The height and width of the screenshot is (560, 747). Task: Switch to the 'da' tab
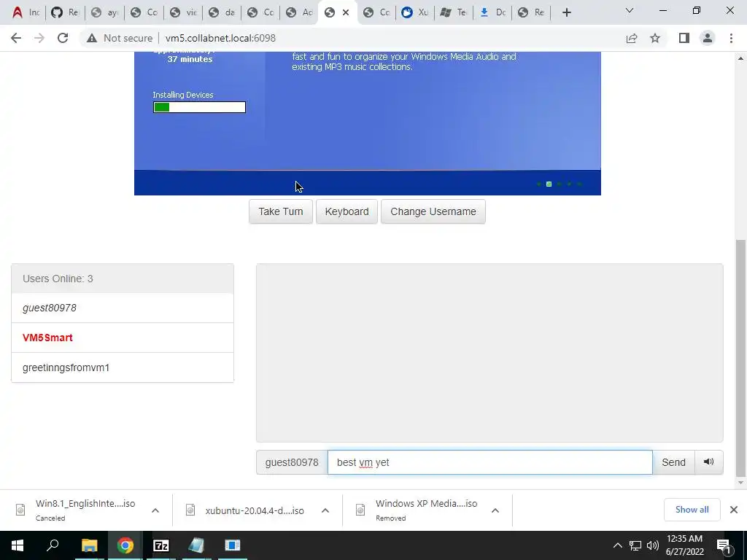tap(222, 12)
